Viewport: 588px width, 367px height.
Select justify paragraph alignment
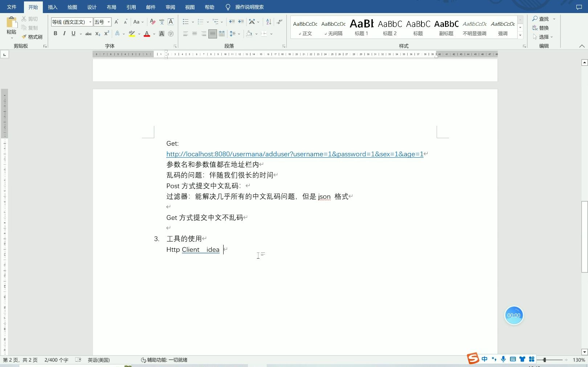[213, 34]
